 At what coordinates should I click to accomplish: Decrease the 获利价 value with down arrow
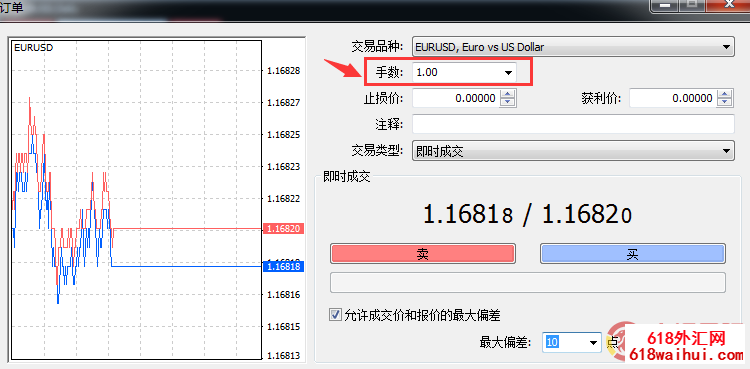(726, 103)
